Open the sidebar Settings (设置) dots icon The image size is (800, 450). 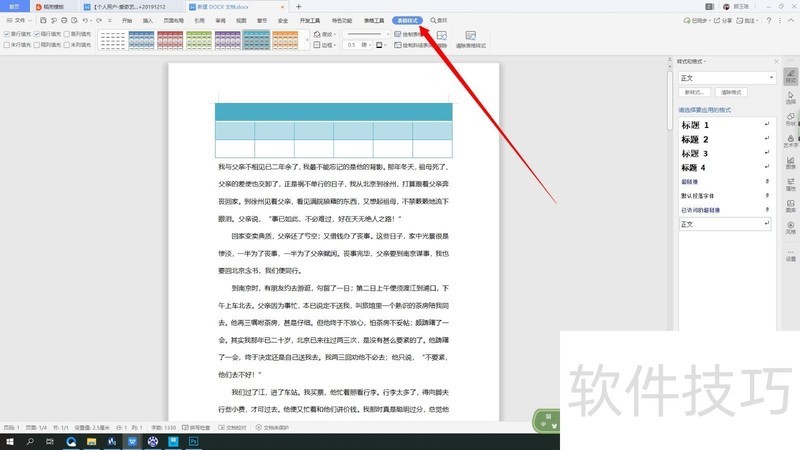(x=791, y=255)
